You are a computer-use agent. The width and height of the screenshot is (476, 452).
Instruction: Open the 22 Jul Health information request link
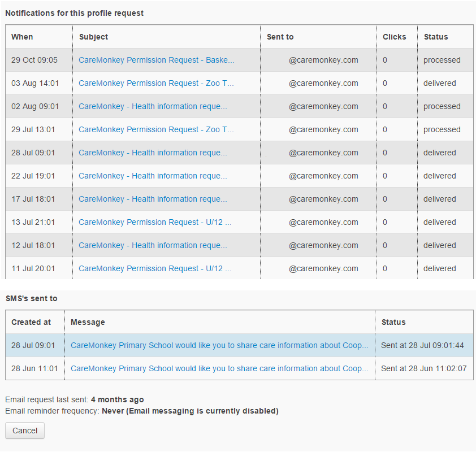(153, 176)
